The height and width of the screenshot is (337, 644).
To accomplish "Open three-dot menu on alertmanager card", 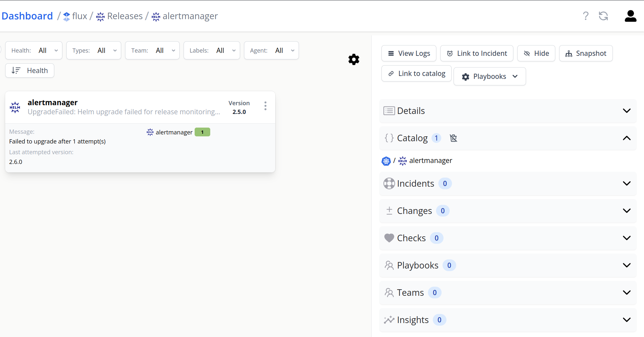I will pyautogui.click(x=265, y=106).
